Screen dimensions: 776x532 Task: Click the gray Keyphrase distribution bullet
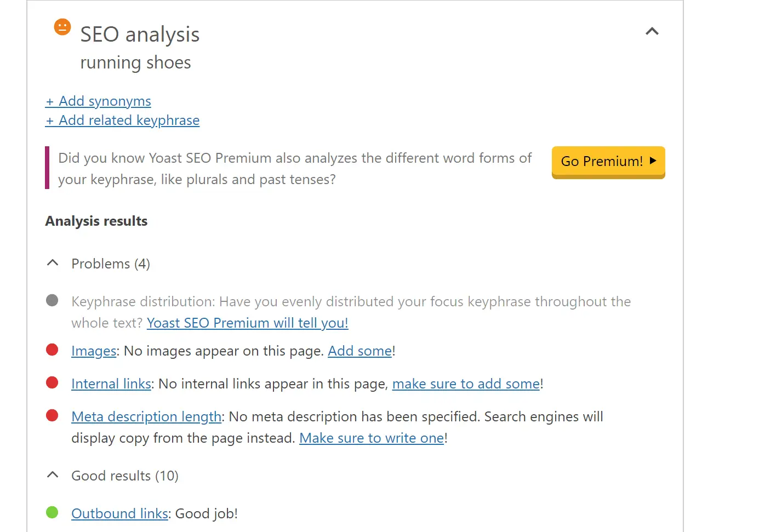pos(52,300)
